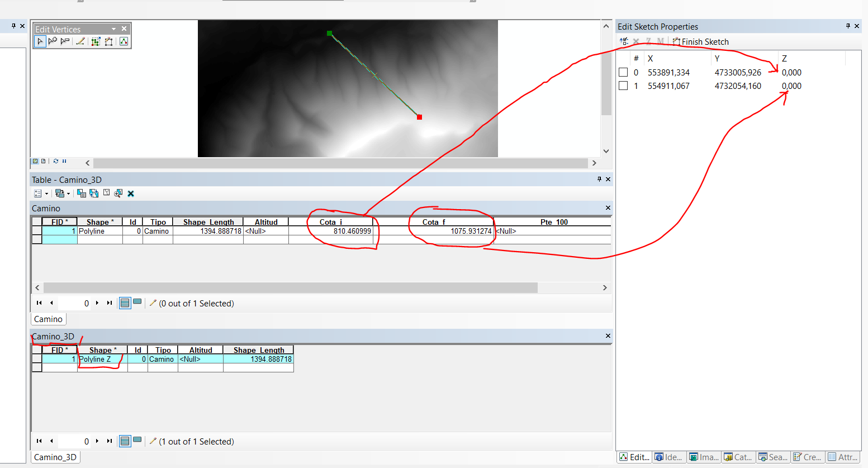
Task: Check the vertex 1 checkbox
Action: 623,86
